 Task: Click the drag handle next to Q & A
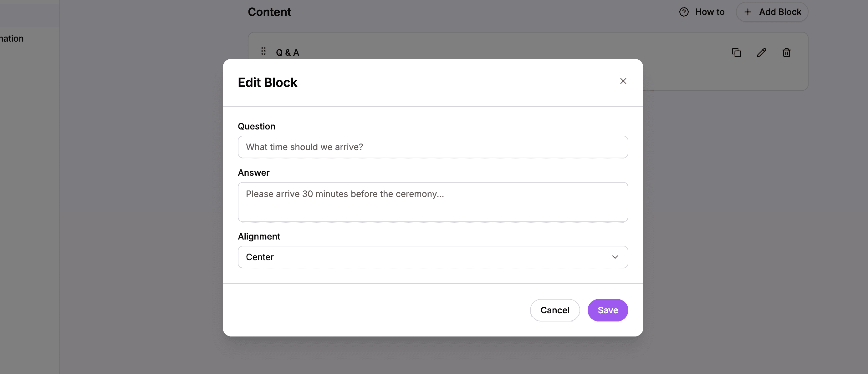(263, 51)
